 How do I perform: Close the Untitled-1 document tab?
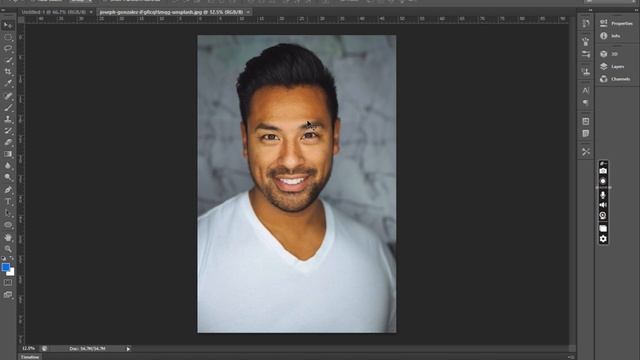[x=91, y=12]
